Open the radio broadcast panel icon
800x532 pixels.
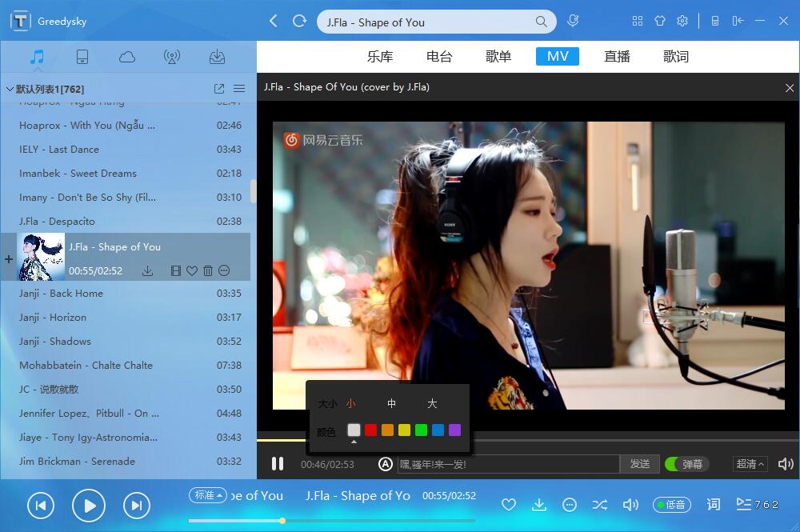[x=171, y=57]
